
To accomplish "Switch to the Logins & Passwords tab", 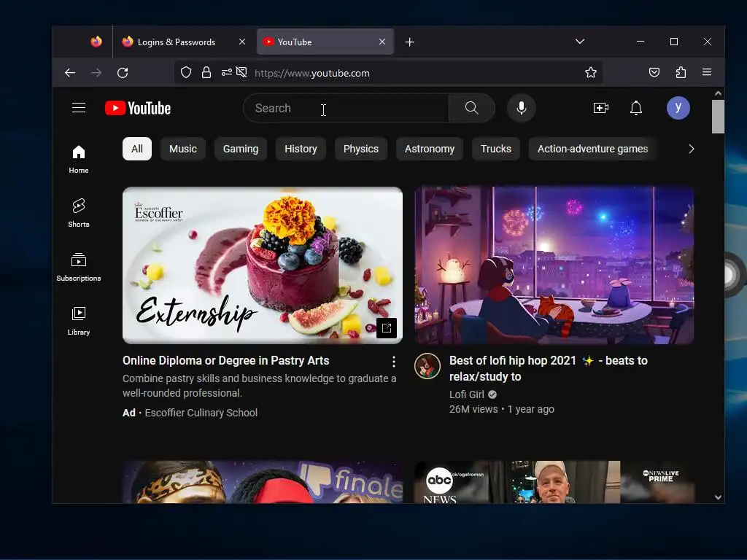I will 177,42.
